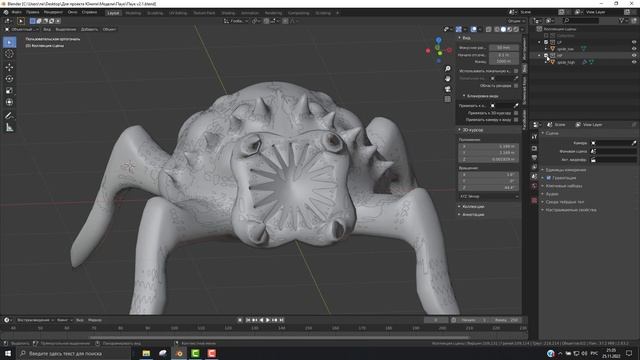Open the Render properties tab icon

click(534, 148)
